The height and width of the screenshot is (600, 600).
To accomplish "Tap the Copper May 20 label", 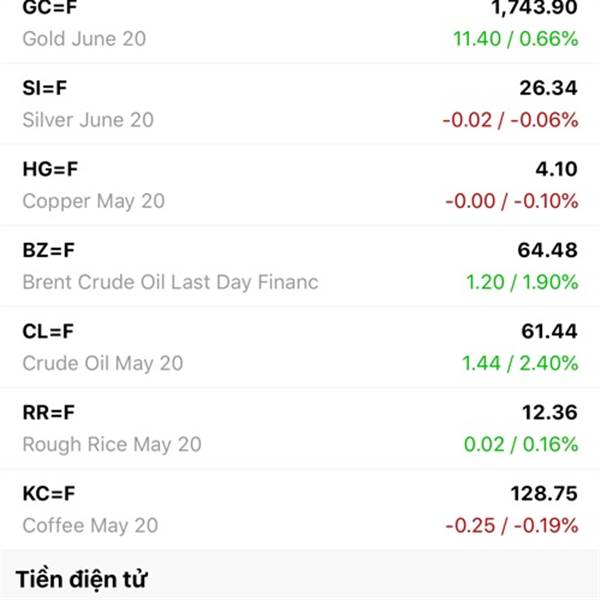I will [x=94, y=201].
